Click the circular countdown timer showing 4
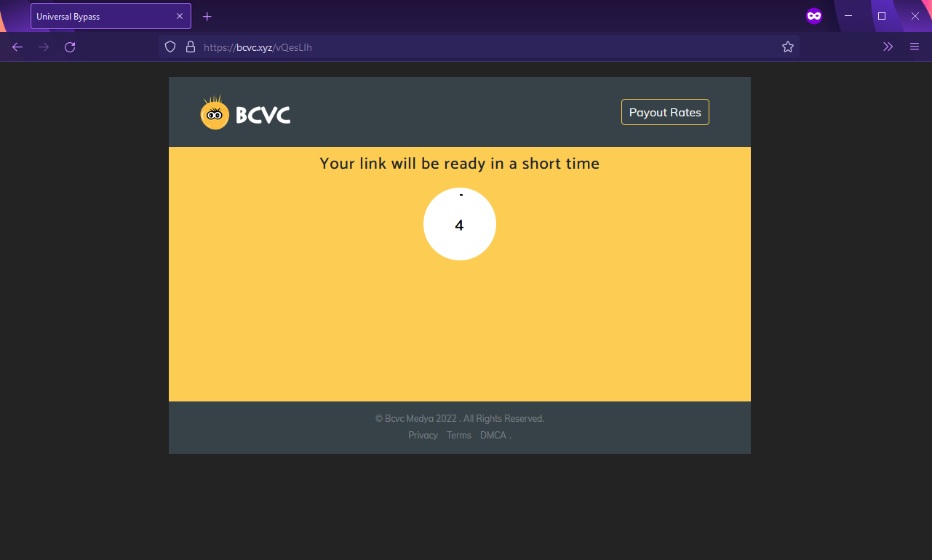Screen dimensions: 932x560 pyautogui.click(x=459, y=224)
